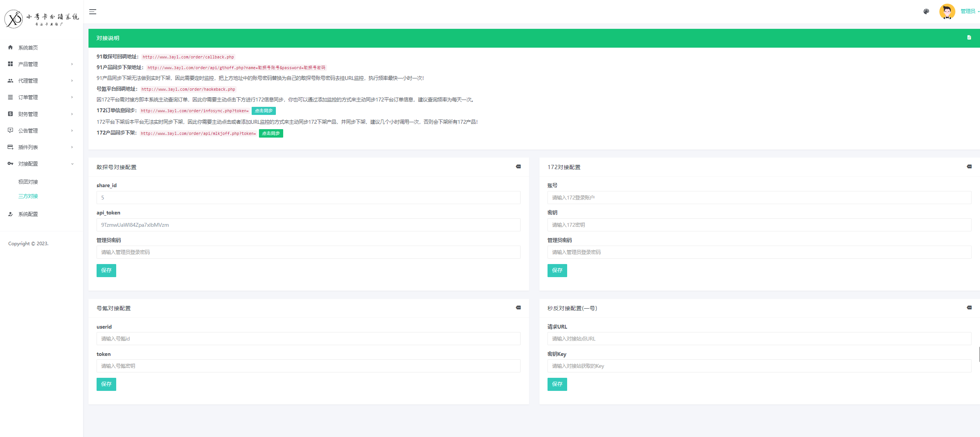The width and height of the screenshot is (980, 437).
Task: Click the admin avatar picture
Action: click(x=947, y=12)
